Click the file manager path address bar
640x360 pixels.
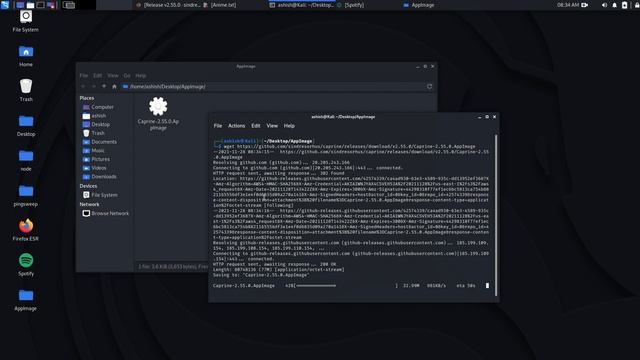(273, 87)
